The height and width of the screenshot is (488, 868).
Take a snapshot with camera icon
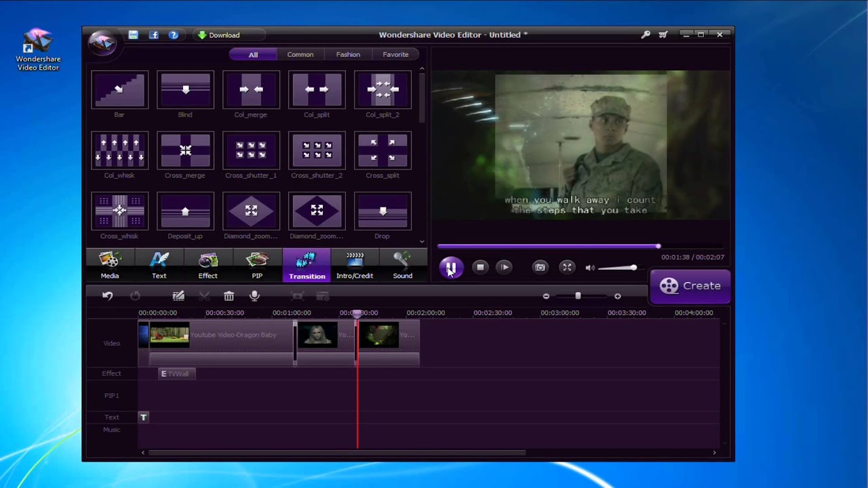[540, 267]
